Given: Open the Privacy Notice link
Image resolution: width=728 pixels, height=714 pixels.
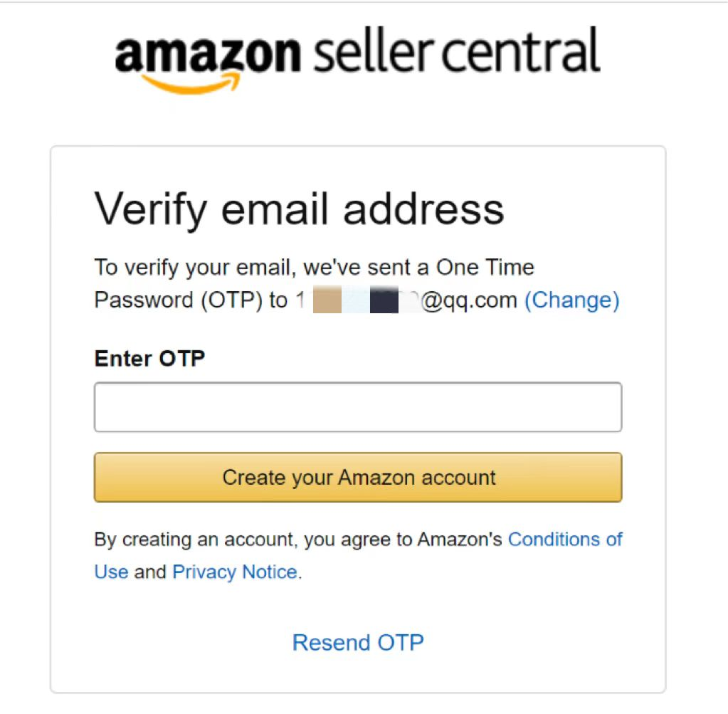Looking at the screenshot, I should click(x=235, y=572).
